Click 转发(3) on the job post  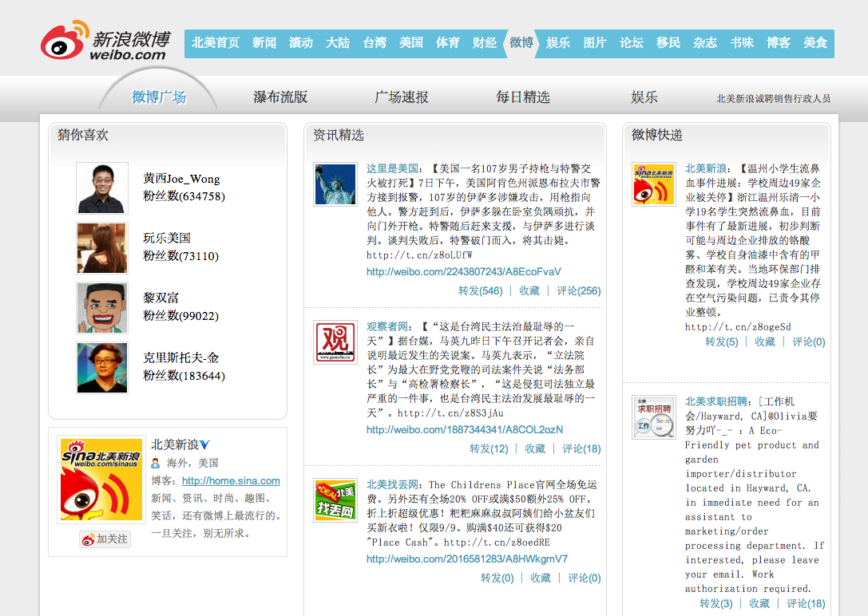click(x=715, y=604)
